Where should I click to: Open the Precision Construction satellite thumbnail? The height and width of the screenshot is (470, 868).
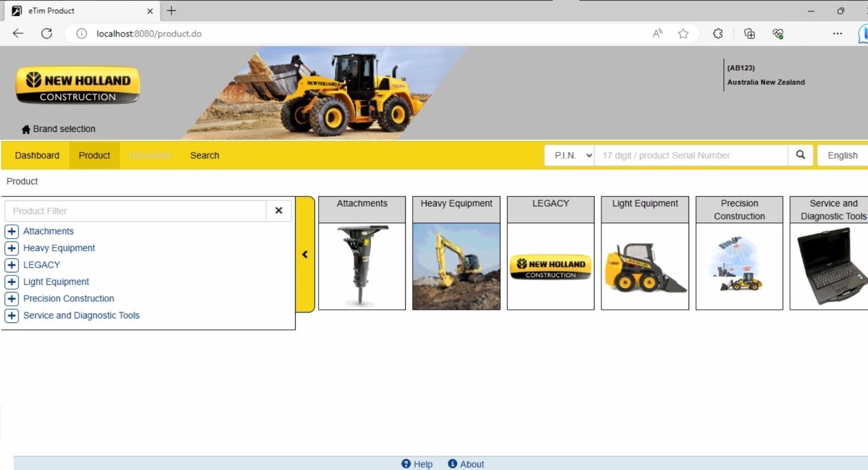739,266
